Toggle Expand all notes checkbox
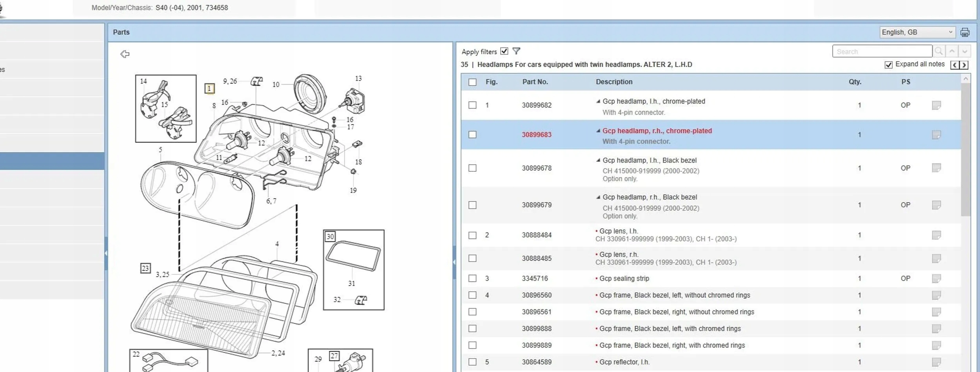 [x=888, y=65]
